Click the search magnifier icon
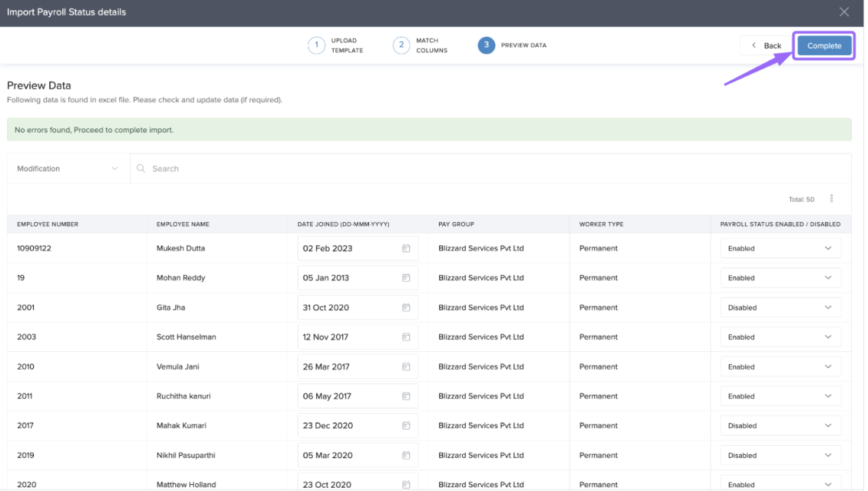Viewport: 868px width, 491px height. (141, 168)
